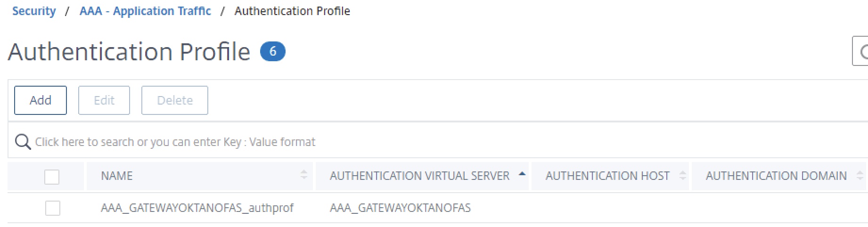Click the Authentication Virtual Server ascending sort arrow
The width and height of the screenshot is (868, 227).
point(522,174)
